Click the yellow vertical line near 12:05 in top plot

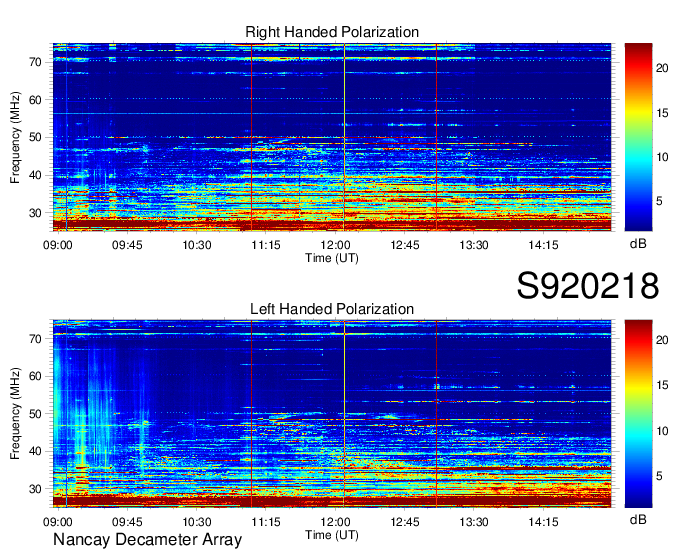click(x=344, y=137)
